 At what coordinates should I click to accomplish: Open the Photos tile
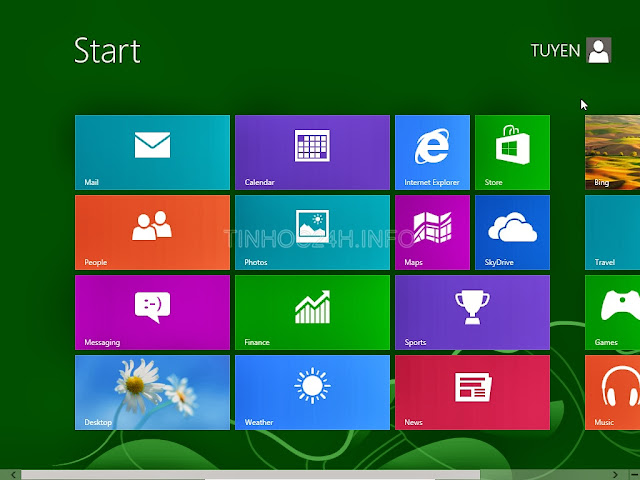(312, 232)
